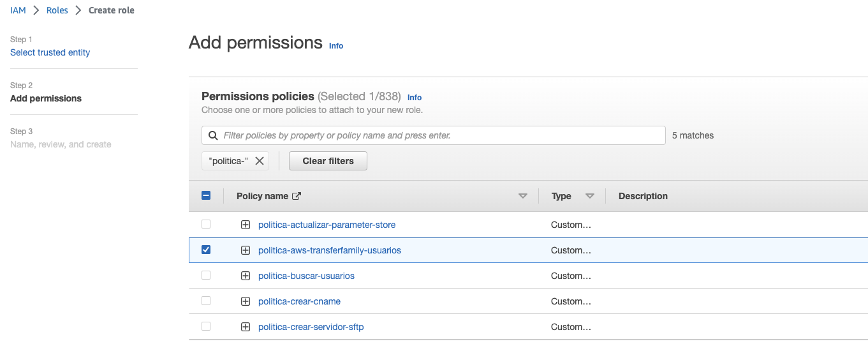Remove the "politica-" filter tag with its X icon
868x353 pixels.
[260, 161]
